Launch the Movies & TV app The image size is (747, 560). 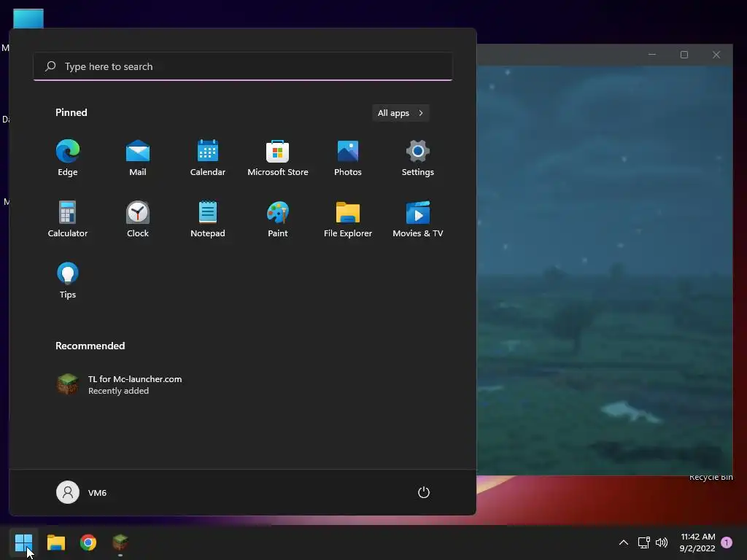tap(418, 219)
